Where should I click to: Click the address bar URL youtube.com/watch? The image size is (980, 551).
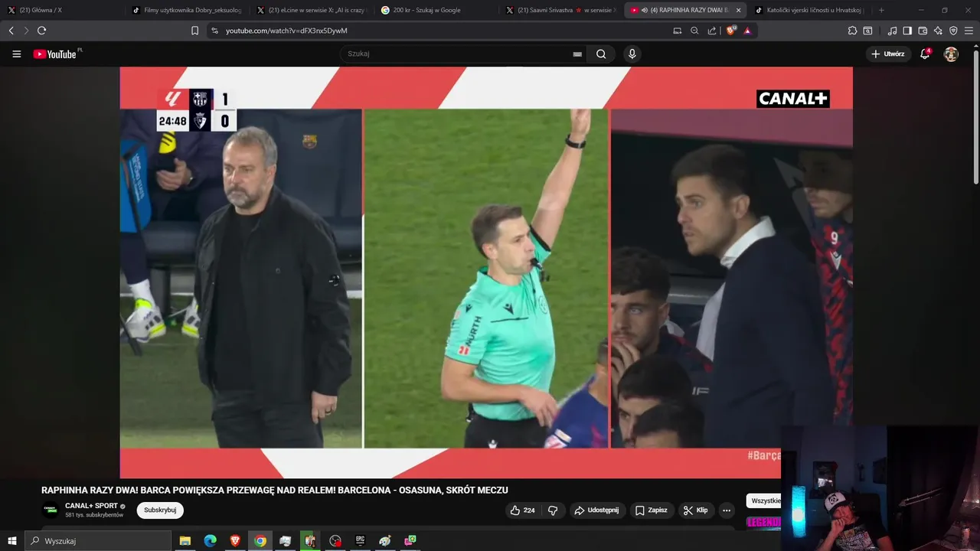pos(286,31)
